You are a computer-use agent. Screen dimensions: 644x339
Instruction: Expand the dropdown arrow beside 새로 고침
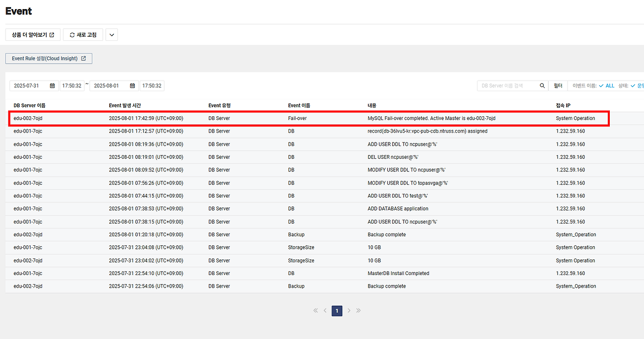point(112,35)
